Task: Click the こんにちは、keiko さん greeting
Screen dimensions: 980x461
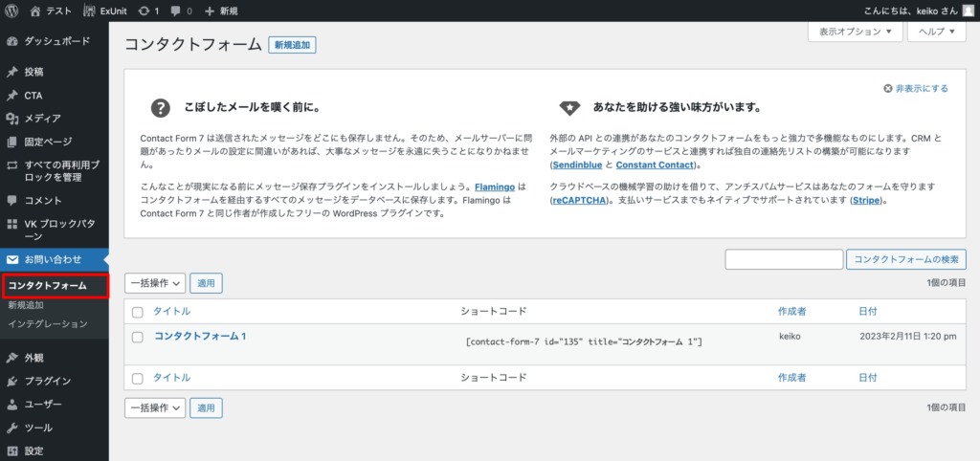Action: 911,11
